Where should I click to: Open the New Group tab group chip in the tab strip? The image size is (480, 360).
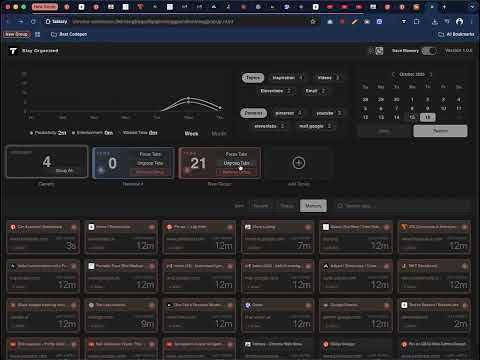click(x=44, y=7)
